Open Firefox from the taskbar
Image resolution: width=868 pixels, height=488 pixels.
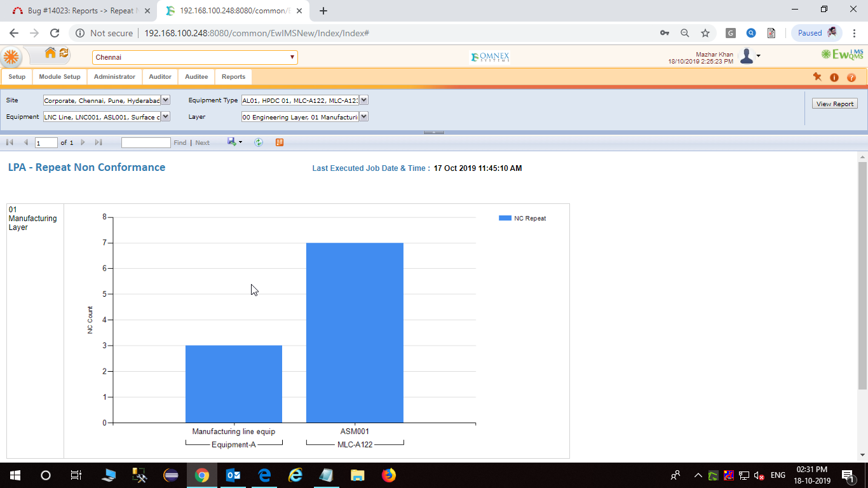pyautogui.click(x=388, y=475)
